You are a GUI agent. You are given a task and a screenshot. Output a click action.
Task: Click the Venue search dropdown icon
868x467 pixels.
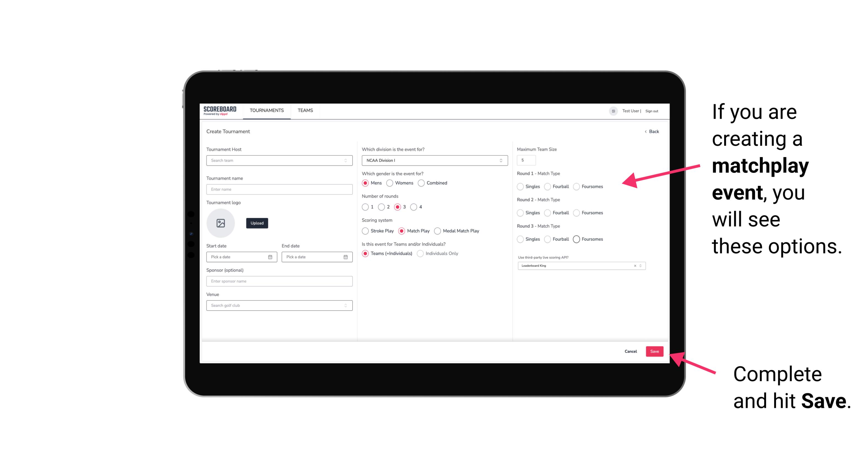click(x=345, y=305)
